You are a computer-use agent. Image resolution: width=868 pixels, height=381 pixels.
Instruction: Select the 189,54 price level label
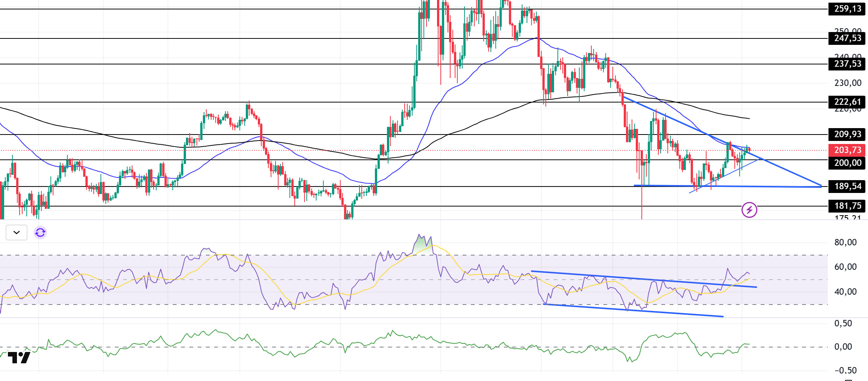(847, 186)
